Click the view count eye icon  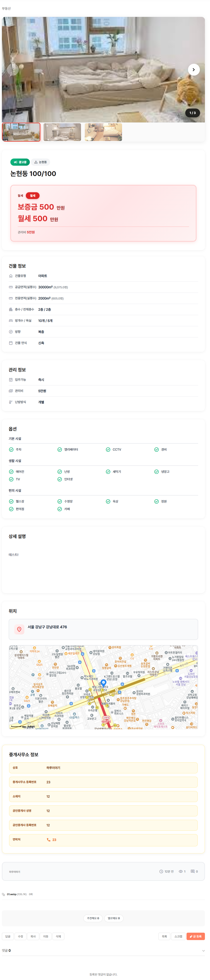point(181,871)
